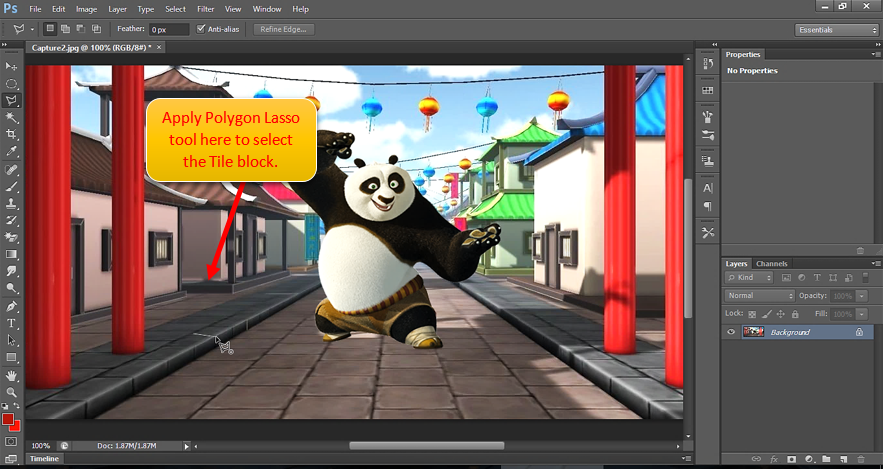Select the Path Selection tool
The height and width of the screenshot is (469, 883).
[x=11, y=340]
